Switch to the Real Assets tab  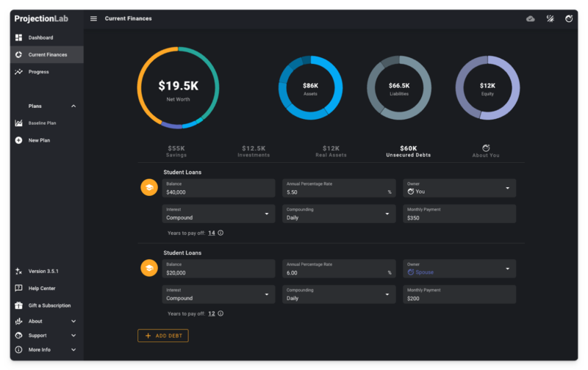point(331,151)
